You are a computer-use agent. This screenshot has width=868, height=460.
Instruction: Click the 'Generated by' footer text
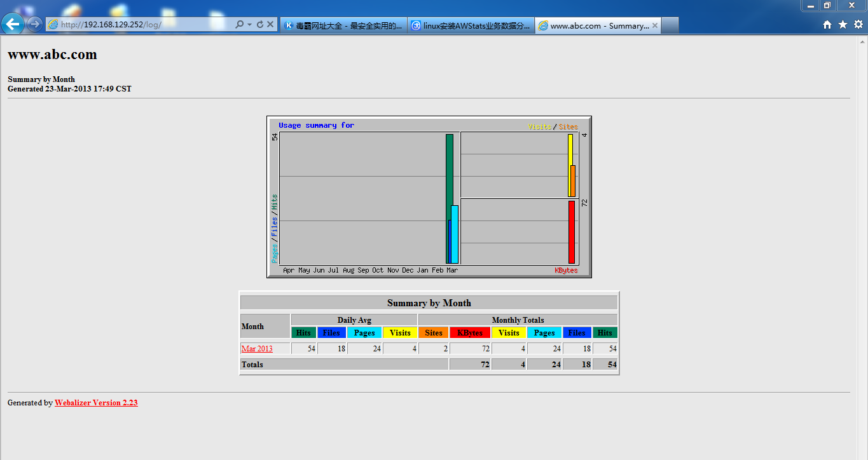point(30,403)
